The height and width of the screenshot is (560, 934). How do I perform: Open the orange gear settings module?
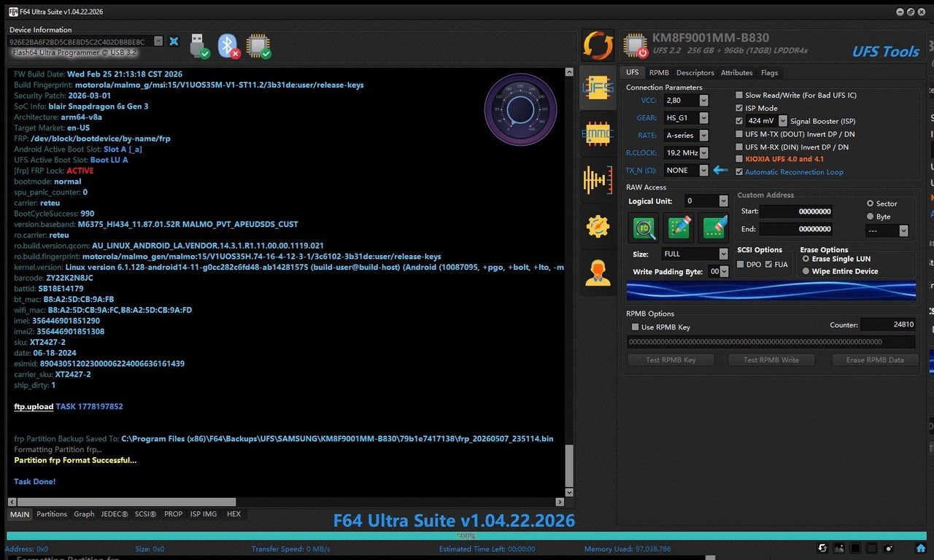pos(598,226)
